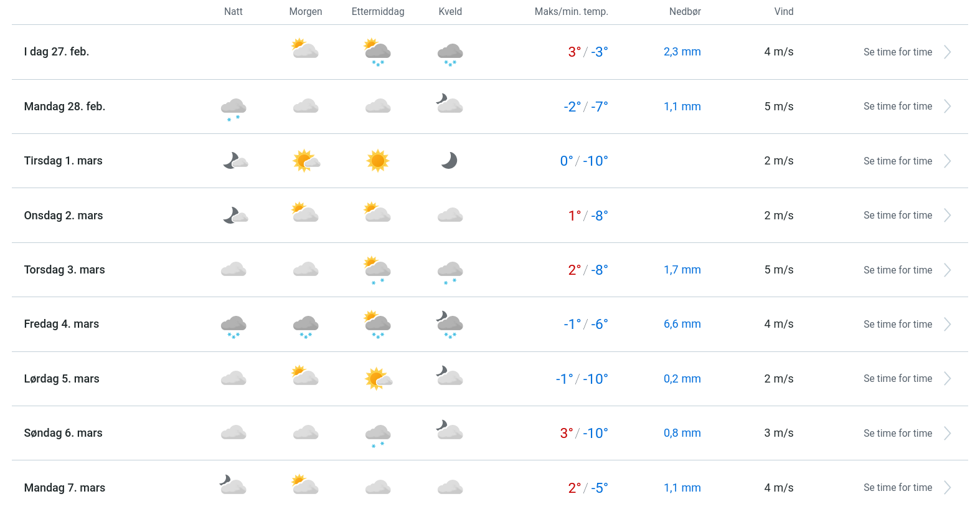
Task: Click the sunny afternoon icon for Tirsdag 1. mars
Action: tap(377, 161)
